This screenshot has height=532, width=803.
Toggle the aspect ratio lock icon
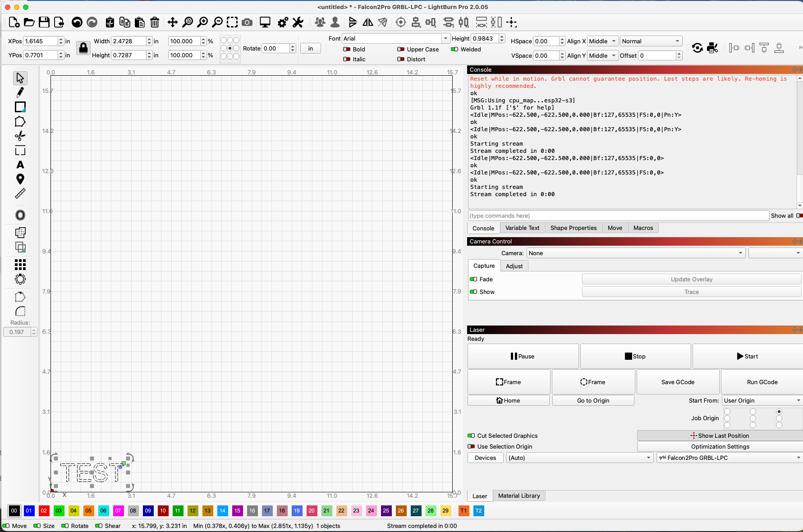coord(83,48)
